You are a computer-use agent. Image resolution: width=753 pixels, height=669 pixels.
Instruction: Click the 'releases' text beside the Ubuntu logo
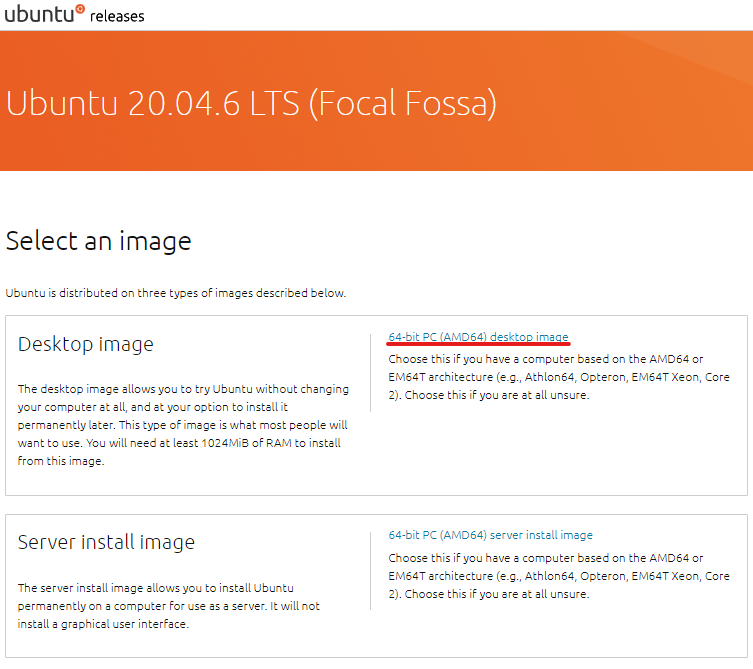click(117, 16)
